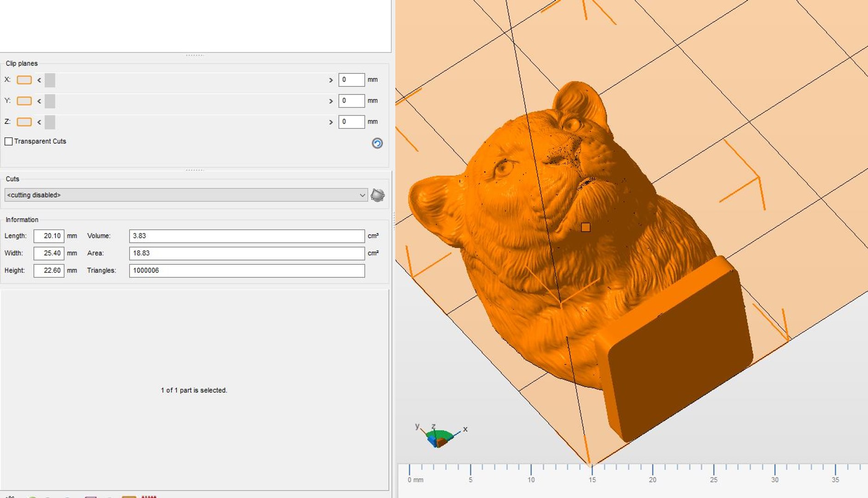Click the 'Clip planes' section heading
Viewport: 868px width, 498px height.
22,63
